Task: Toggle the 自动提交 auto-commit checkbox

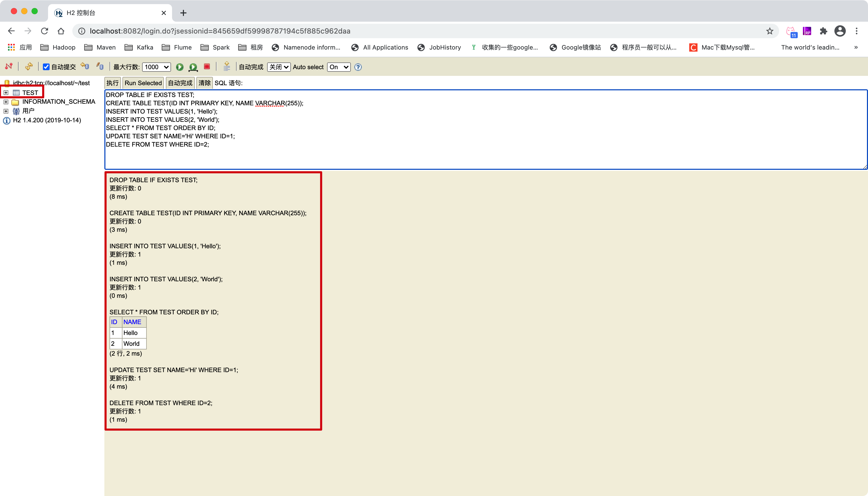Action: (47, 67)
